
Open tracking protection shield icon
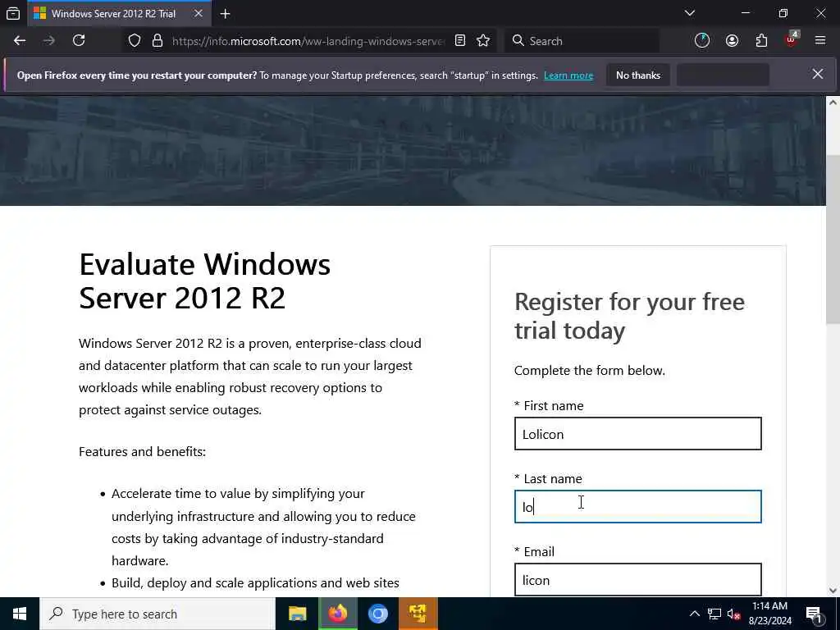pyautogui.click(x=135, y=41)
